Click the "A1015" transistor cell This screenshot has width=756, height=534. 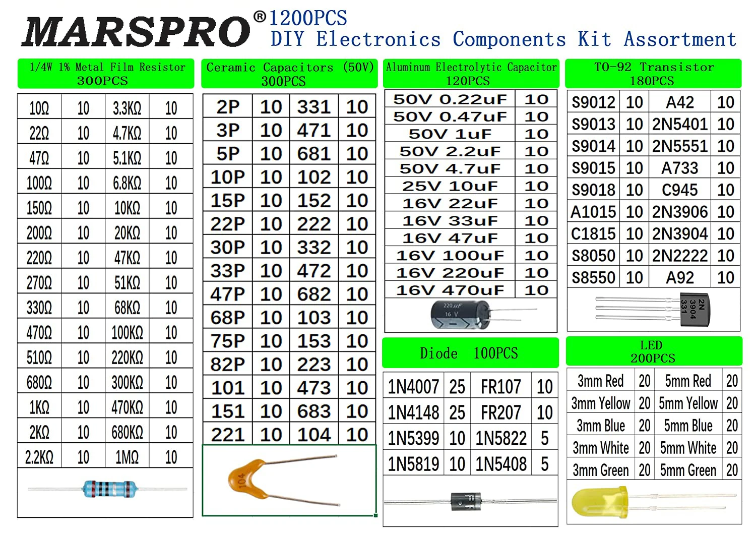coord(593,212)
